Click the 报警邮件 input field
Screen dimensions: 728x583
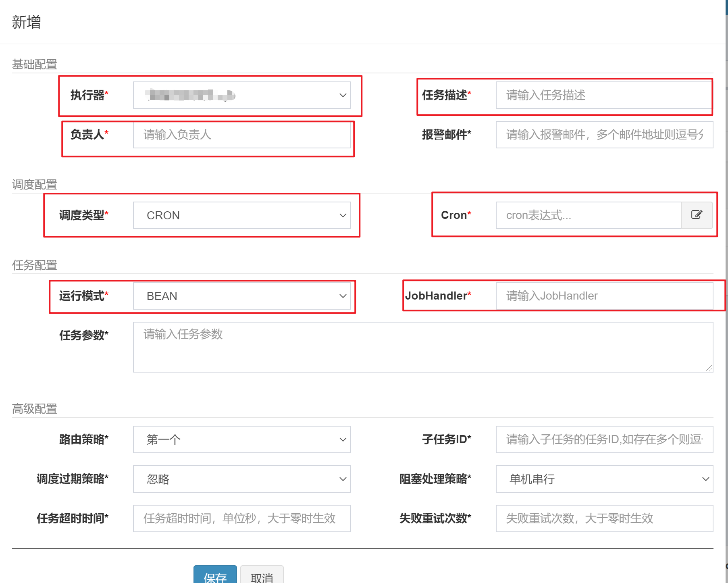click(x=604, y=135)
